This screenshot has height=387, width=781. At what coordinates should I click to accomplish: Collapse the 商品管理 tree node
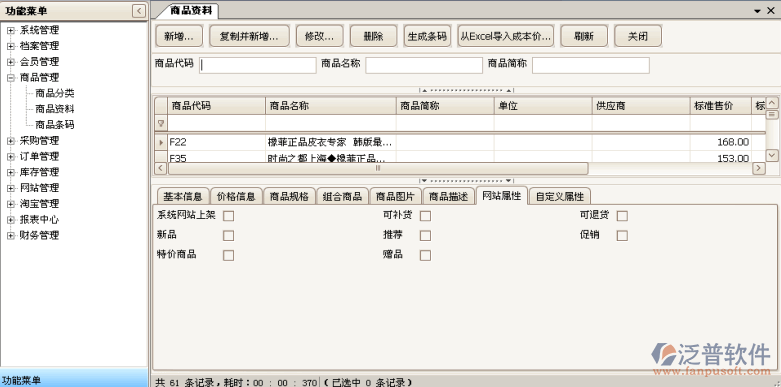pos(10,78)
